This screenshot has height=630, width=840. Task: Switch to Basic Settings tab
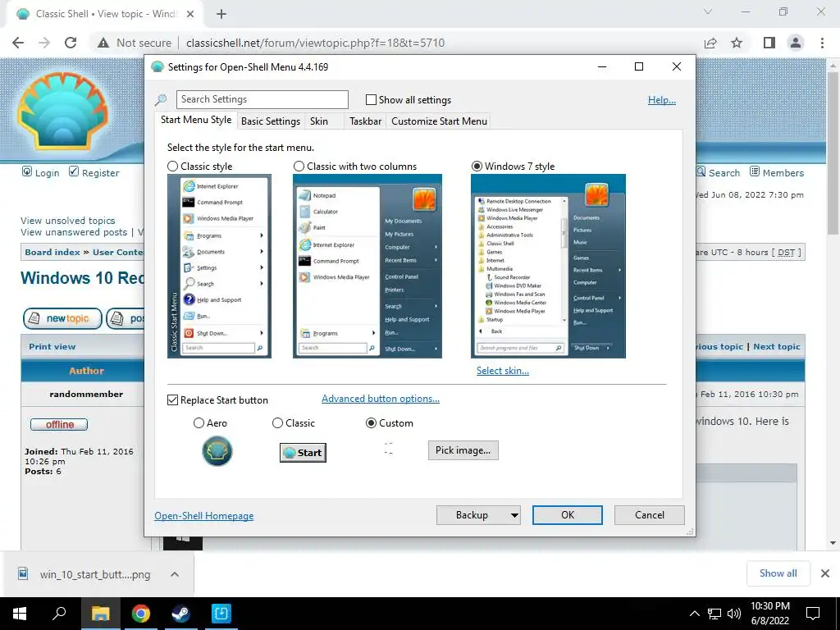click(271, 121)
